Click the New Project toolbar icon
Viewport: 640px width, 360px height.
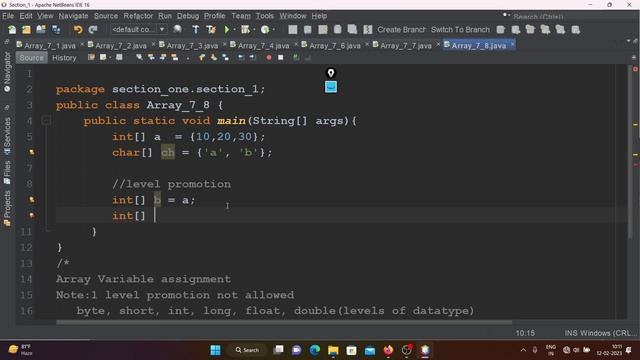26,29
